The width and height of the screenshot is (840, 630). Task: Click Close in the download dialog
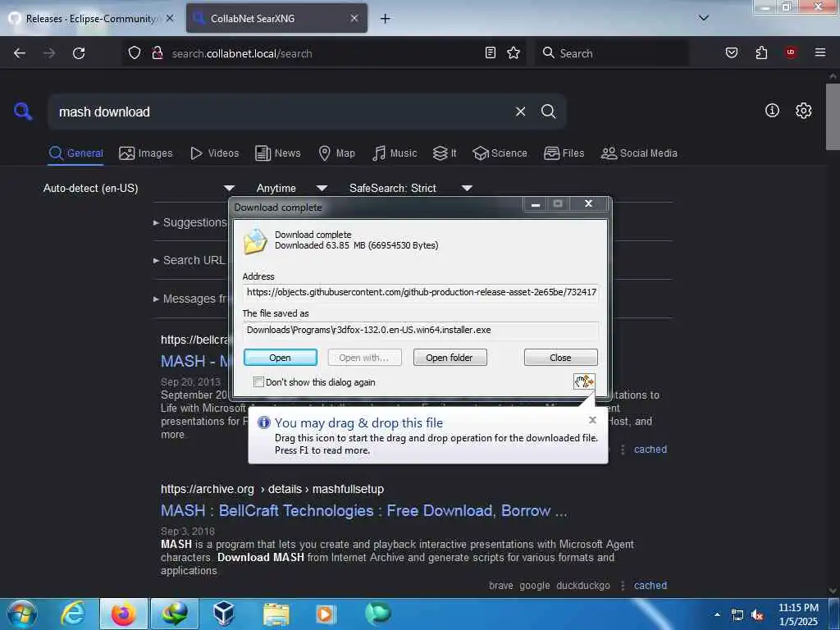560,358
